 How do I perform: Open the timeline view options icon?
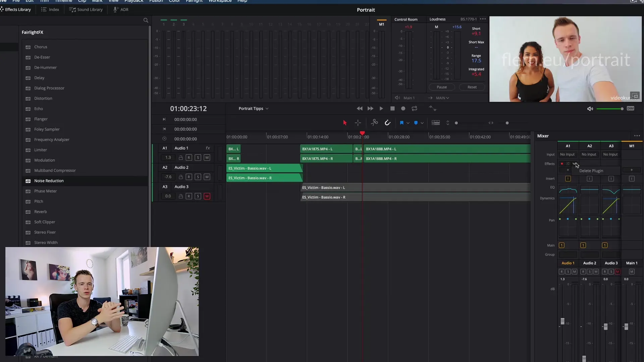tap(436, 123)
